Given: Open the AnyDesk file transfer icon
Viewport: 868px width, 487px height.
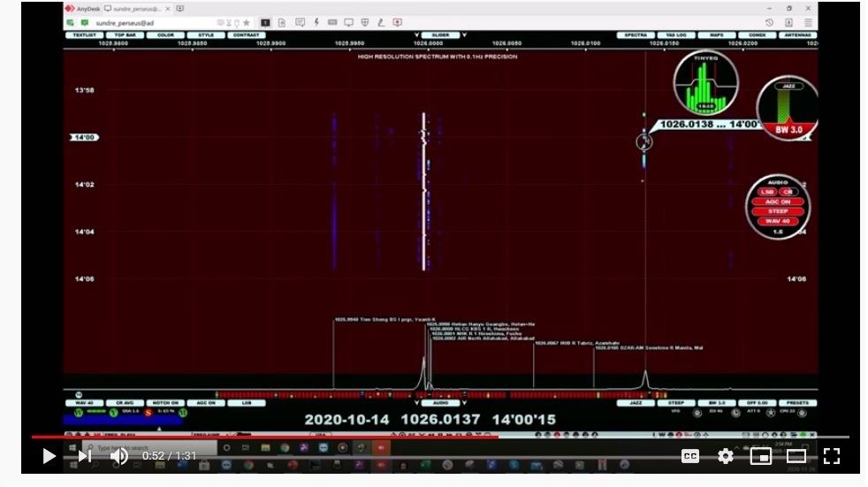Looking at the screenshot, I should click(x=282, y=23).
